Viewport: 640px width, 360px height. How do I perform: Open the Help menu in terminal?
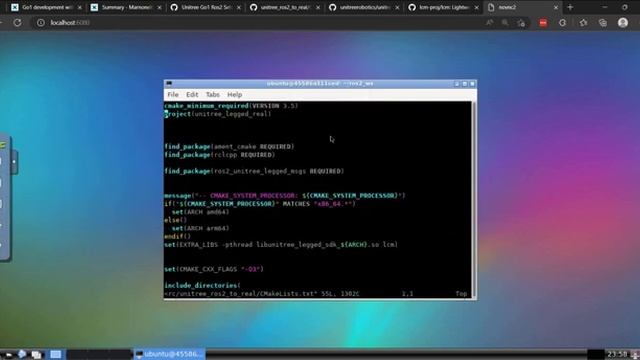234,95
